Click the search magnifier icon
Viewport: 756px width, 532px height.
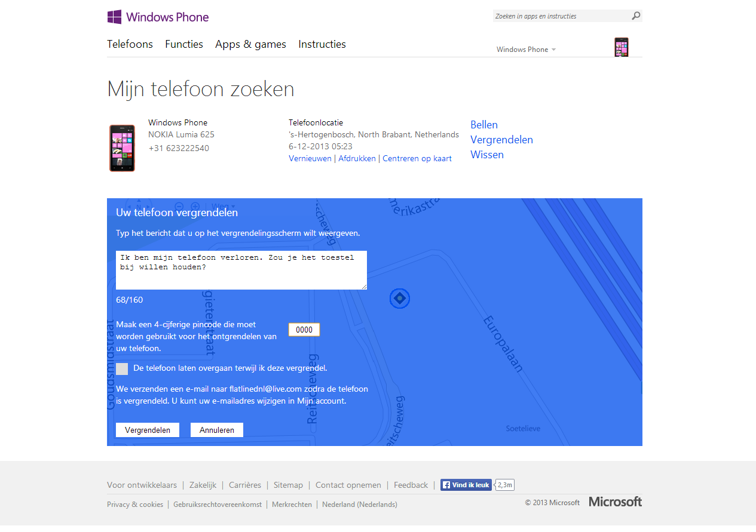636,16
